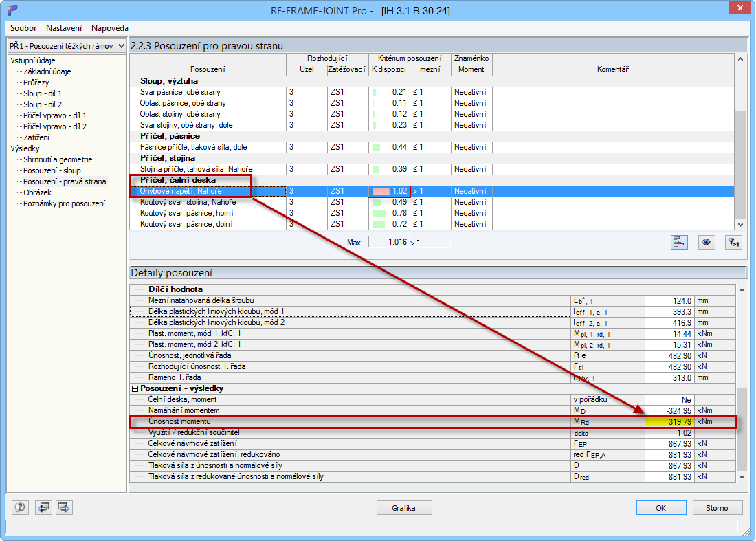Viewport: 756px width, 541px height.
Task: Select row Stojina příčle, tahová síla, Nahoře
Action: coord(432,169)
